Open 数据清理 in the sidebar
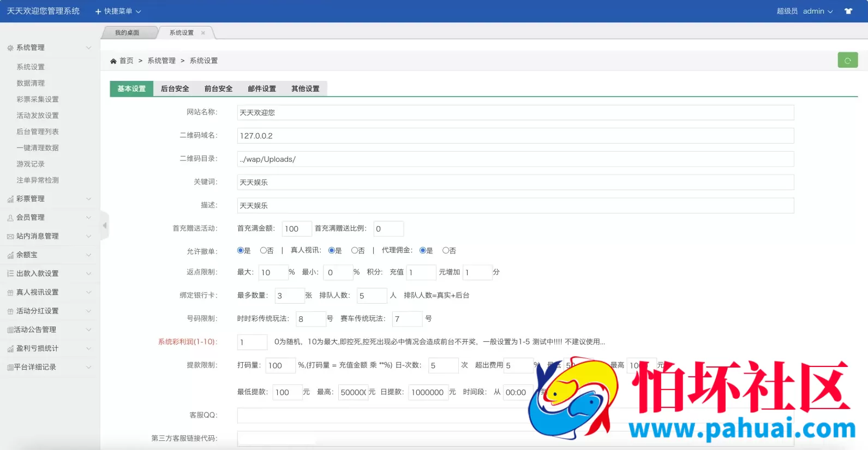 (x=31, y=83)
